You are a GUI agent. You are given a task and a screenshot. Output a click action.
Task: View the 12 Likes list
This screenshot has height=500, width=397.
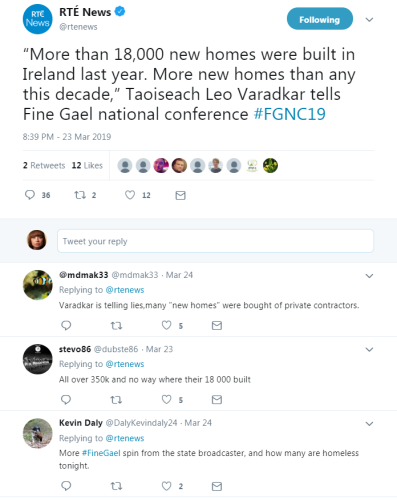pyautogui.click(x=87, y=165)
